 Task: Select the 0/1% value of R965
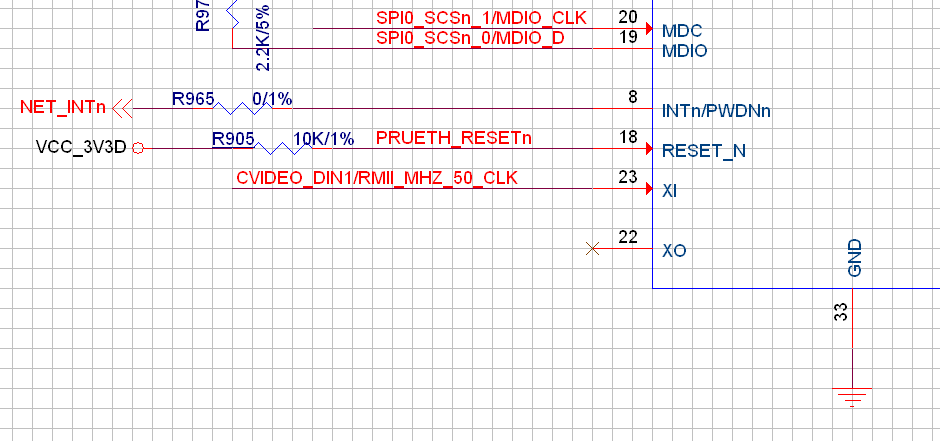[x=272, y=99]
